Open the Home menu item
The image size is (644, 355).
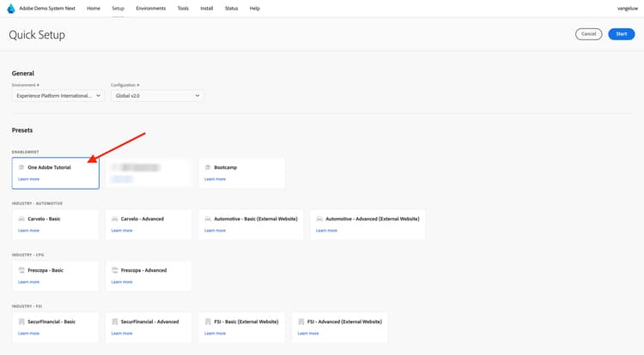coord(94,9)
